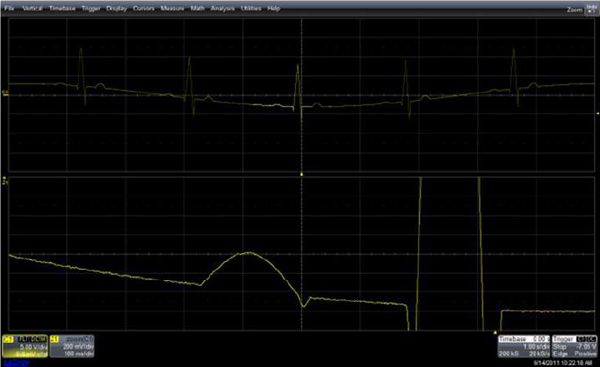Open the Timebase descriptor box
The image size is (600, 367).
click(524, 346)
